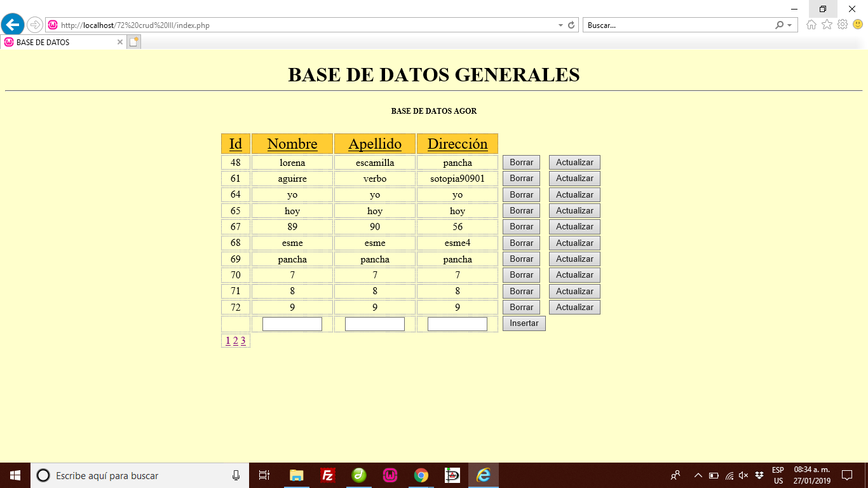
Task: Click Borrar for row id 71
Action: click(521, 292)
